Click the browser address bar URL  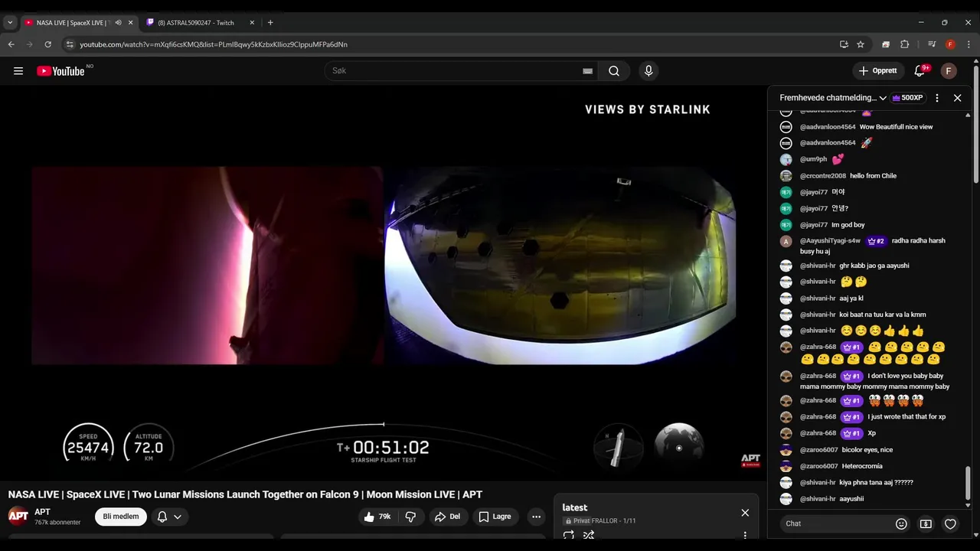214,44
